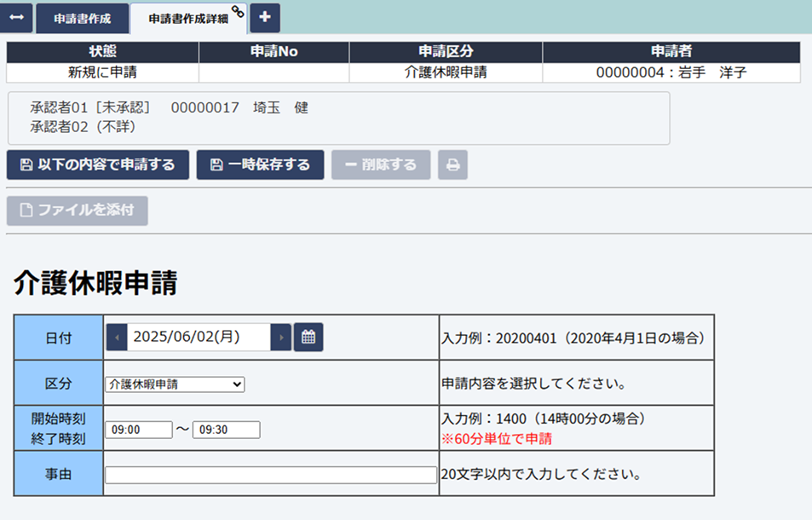
Task: Click the date field showing 2025/06/02(月)
Action: point(199,337)
